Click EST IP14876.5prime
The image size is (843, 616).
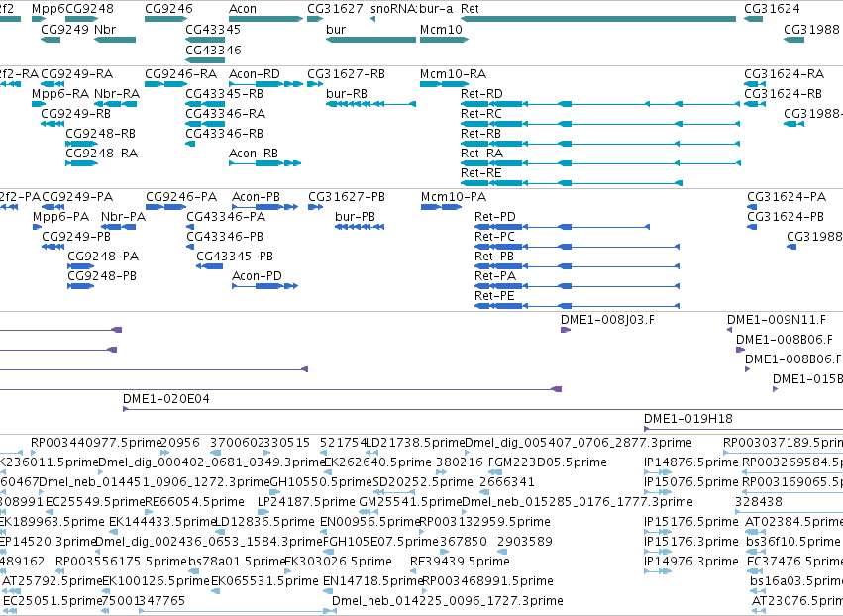(x=658, y=472)
